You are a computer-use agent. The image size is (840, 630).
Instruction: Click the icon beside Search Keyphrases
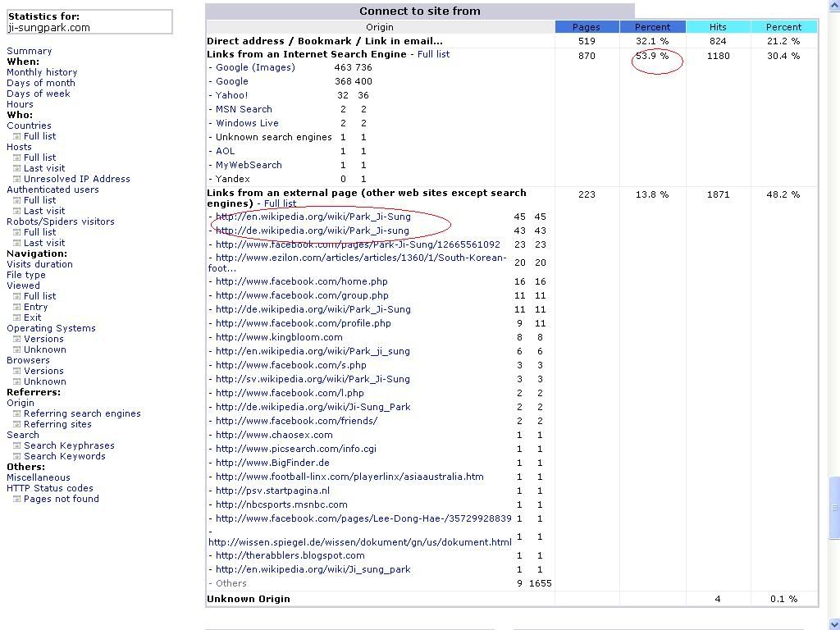(x=16, y=445)
